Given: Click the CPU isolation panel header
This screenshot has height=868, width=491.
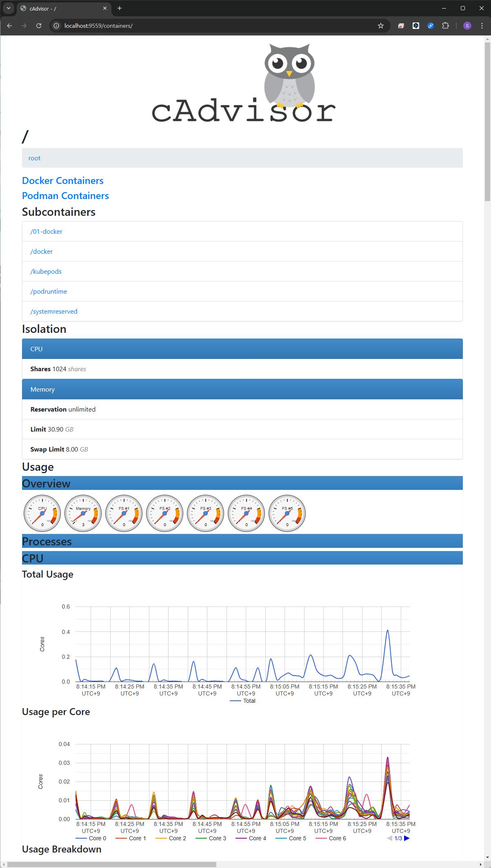Looking at the screenshot, I should 242,349.
